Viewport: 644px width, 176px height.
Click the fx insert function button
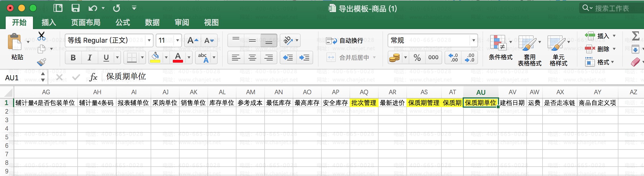click(93, 77)
